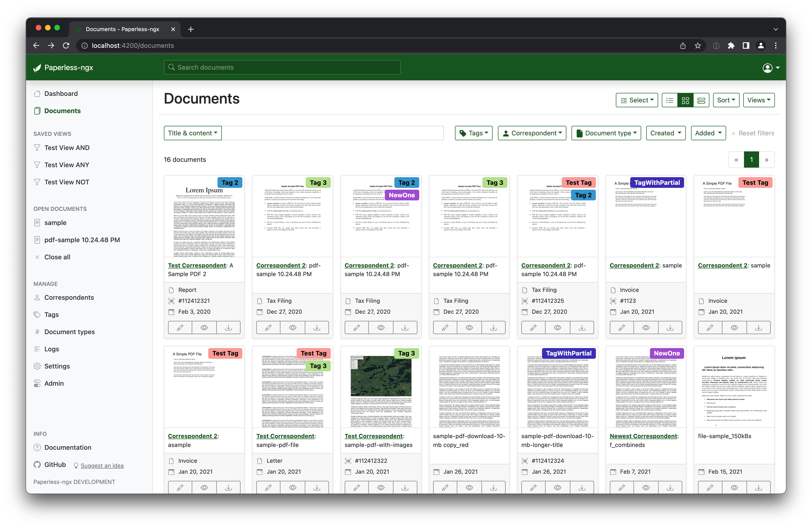Open the Sort dropdown
The image size is (812, 528).
point(726,100)
